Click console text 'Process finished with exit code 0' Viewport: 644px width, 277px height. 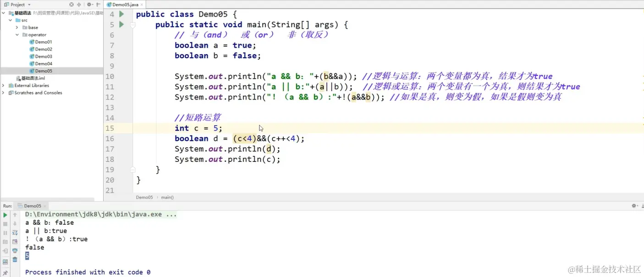88,272
